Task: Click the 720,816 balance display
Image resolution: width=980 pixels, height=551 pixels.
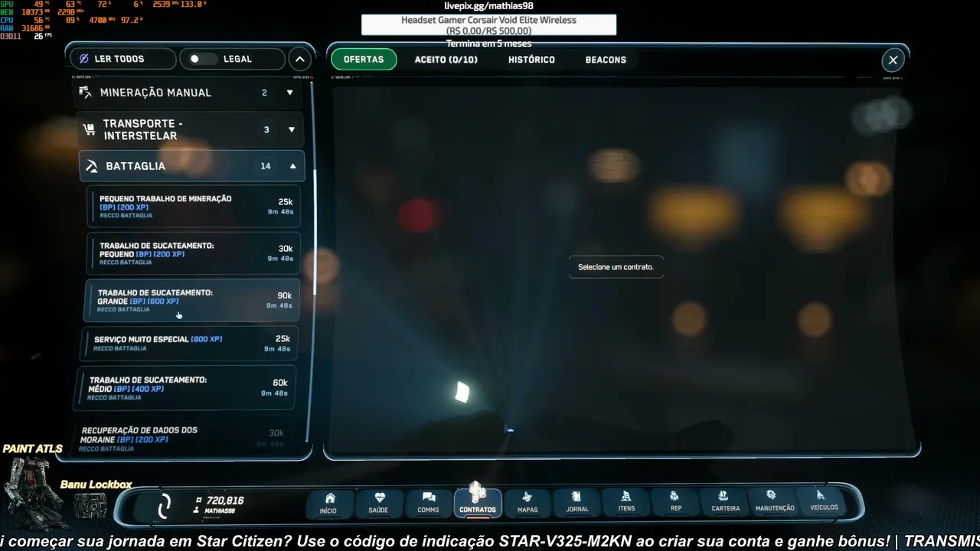Action: coord(219,500)
